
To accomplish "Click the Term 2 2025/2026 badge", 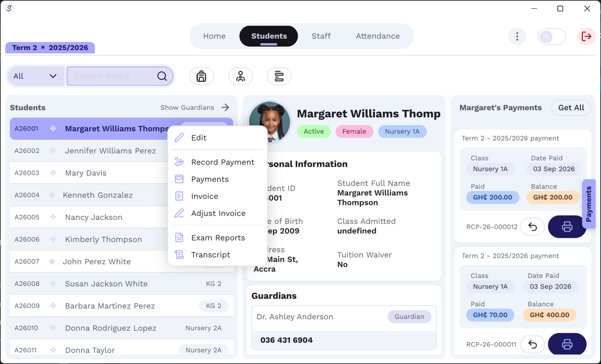I will click(50, 48).
